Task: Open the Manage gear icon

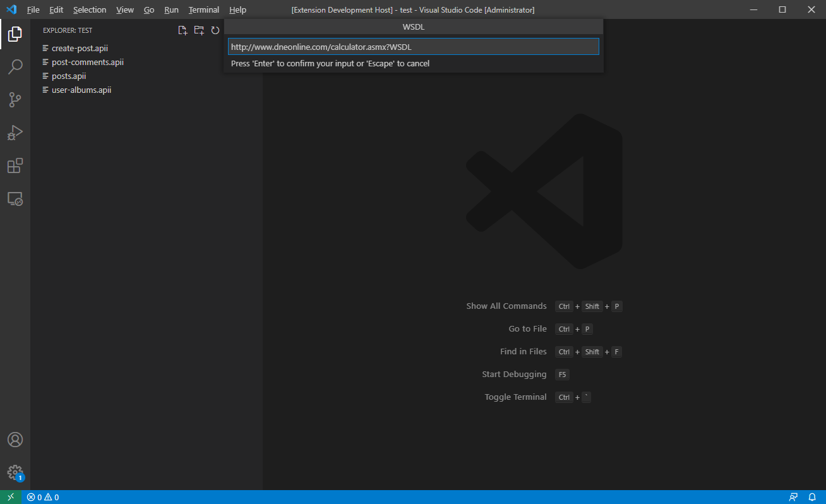Action: [x=15, y=472]
